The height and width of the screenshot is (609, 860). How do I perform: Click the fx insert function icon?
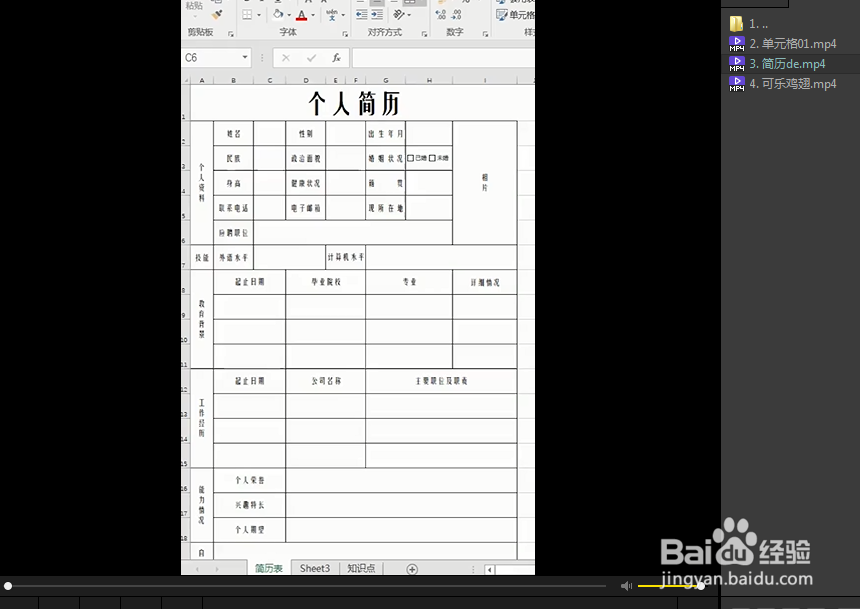pos(336,58)
